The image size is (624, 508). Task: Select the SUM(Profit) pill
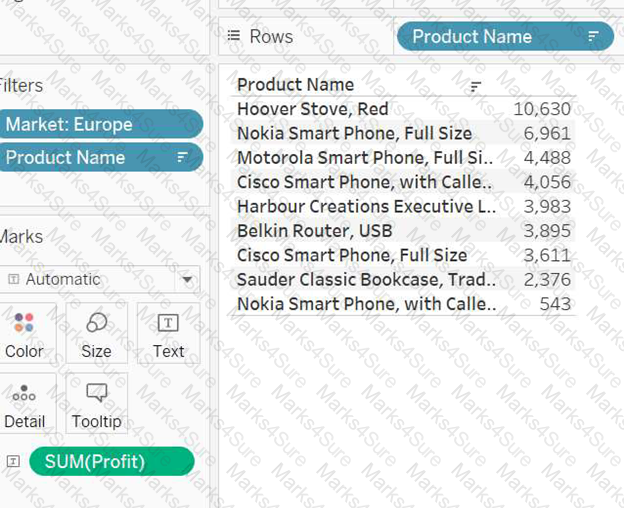coord(112,461)
